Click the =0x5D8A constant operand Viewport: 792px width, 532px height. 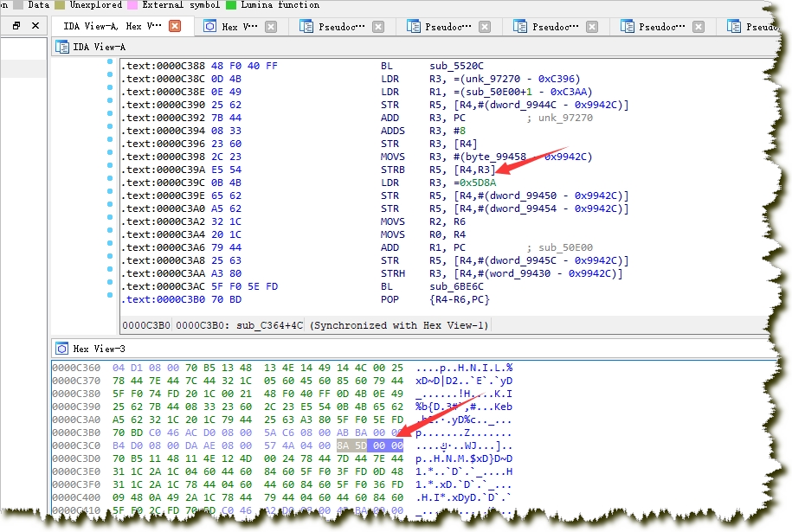475,183
